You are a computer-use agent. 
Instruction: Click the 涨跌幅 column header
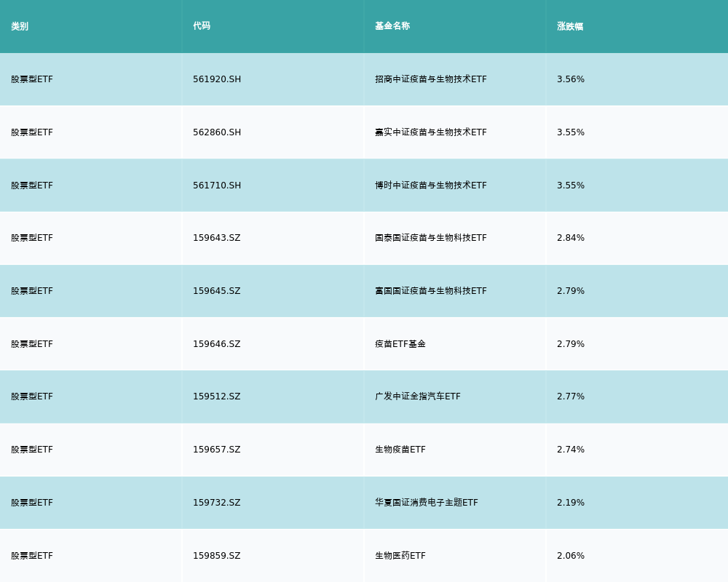point(570,26)
